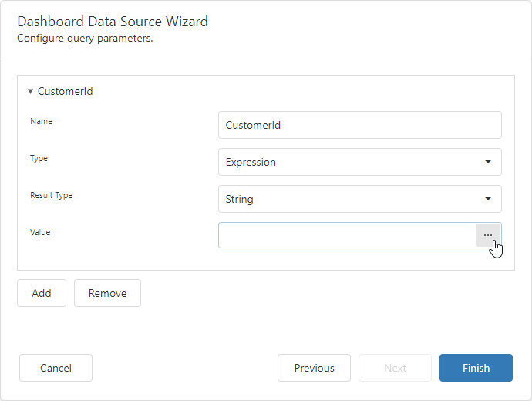Open the expression editor ellipsis button
Image resolution: width=532 pixels, height=401 pixels.
pos(488,235)
